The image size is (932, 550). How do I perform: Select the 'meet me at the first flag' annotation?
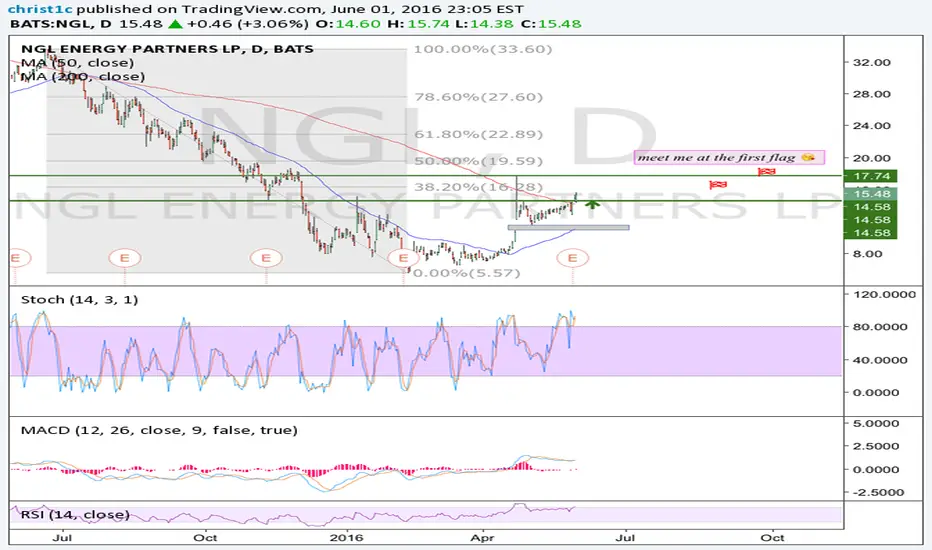click(729, 158)
